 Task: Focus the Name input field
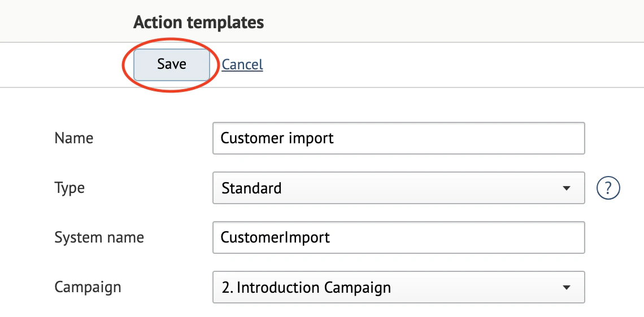(398, 138)
